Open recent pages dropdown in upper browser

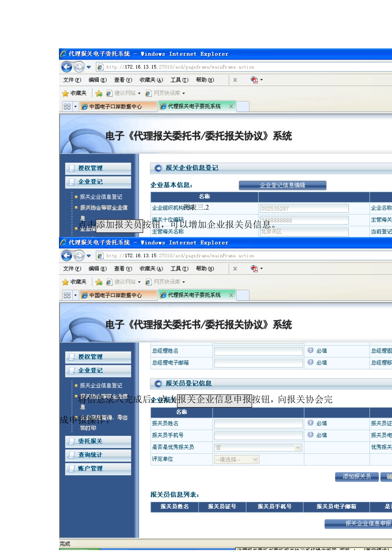pyautogui.click(x=89, y=67)
